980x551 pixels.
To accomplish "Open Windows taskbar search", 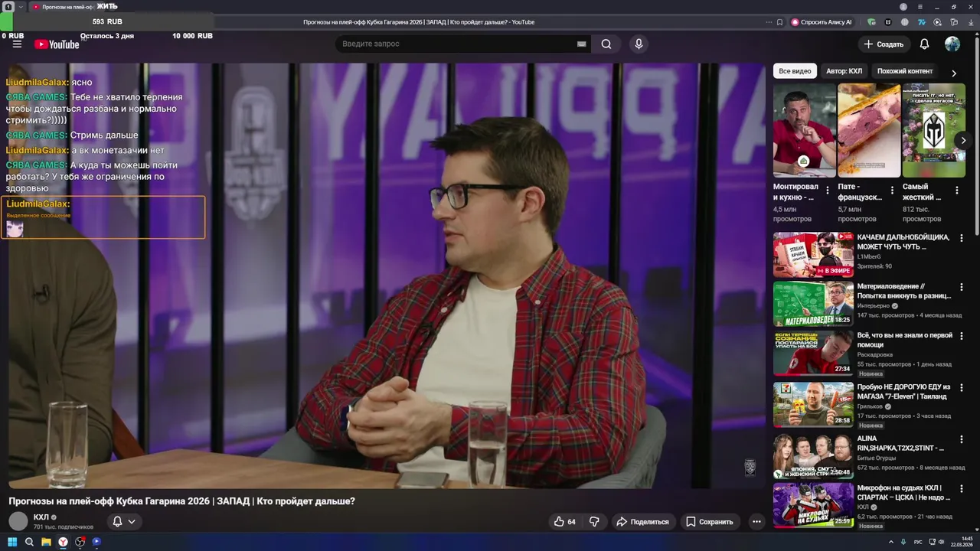I will tap(29, 542).
